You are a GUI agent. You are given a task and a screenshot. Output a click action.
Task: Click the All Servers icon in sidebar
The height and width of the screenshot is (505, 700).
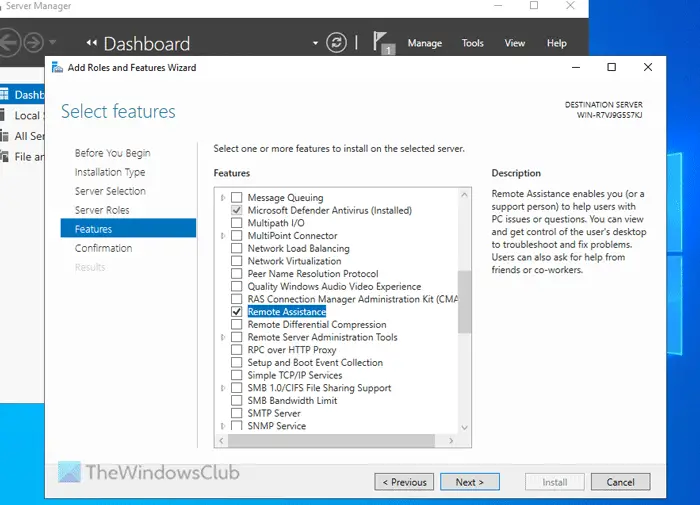[x=4, y=136]
